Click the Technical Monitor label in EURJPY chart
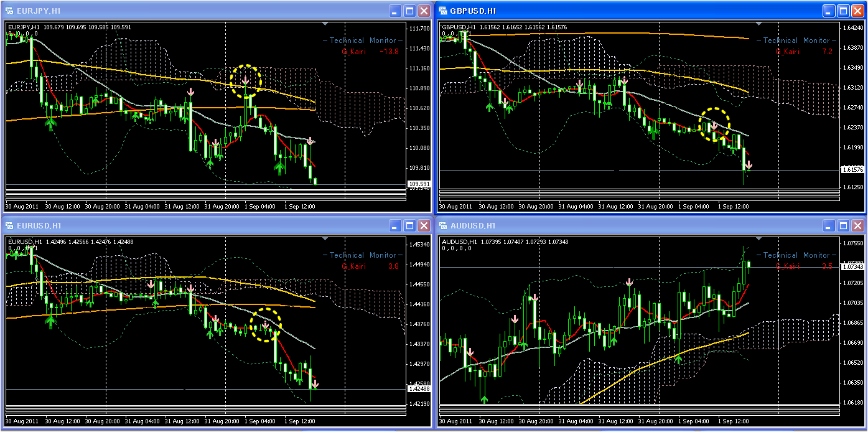The image size is (868, 432). click(x=363, y=40)
